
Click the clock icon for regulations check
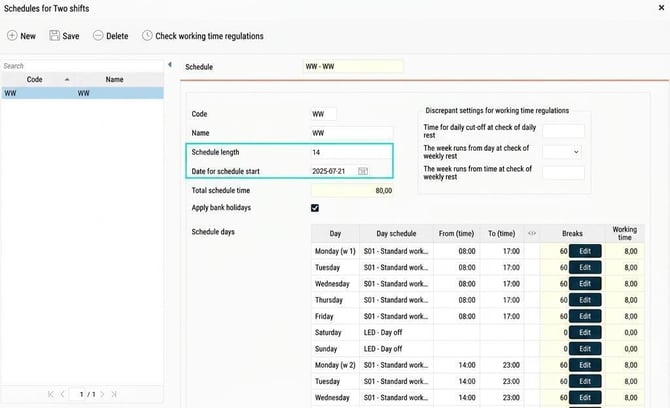[147, 35]
